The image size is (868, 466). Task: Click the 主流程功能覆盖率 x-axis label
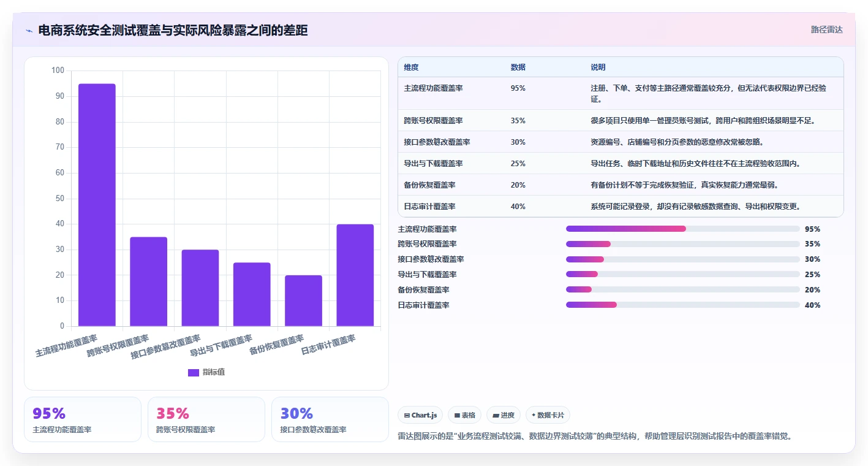pyautogui.click(x=66, y=346)
